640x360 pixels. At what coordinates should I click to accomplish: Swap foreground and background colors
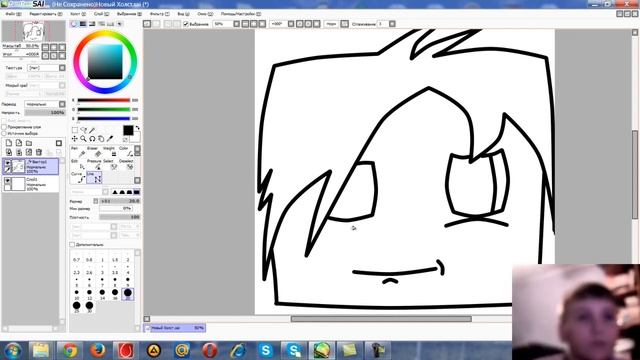[x=138, y=128]
